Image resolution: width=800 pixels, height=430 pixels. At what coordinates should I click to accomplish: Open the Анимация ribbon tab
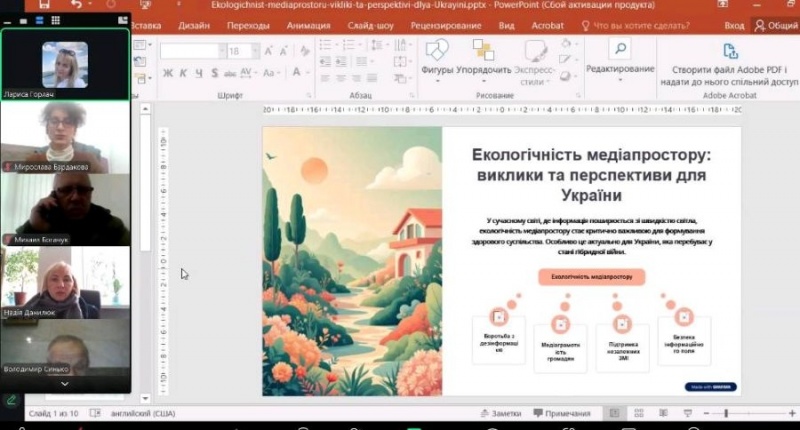point(308,25)
